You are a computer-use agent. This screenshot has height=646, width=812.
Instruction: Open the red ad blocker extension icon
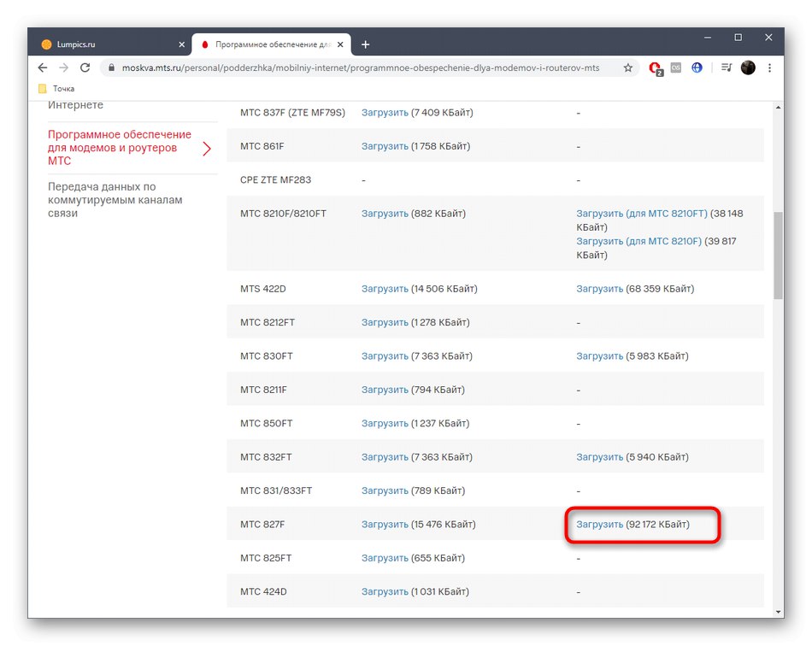(656, 68)
